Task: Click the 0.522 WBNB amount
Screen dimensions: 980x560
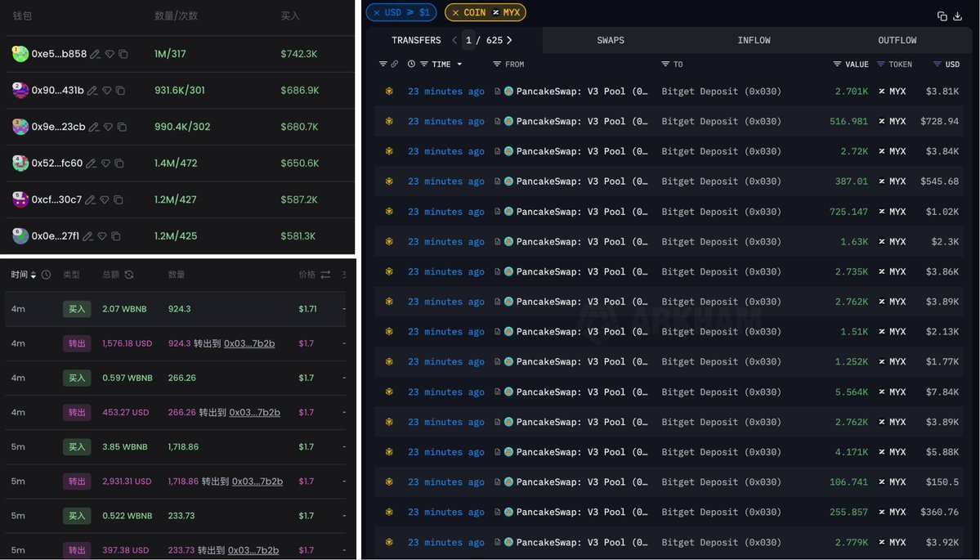Action: [127, 516]
